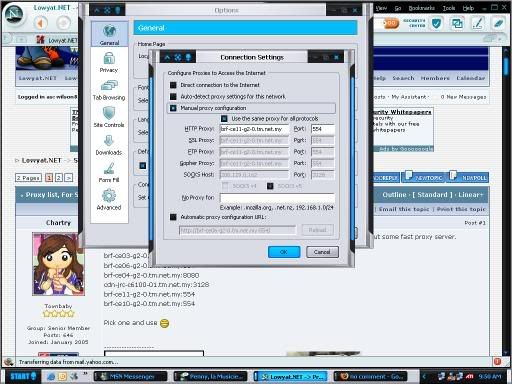Select Auto-detect proxy settings for this network
Image resolution: width=512 pixels, height=384 pixels.
tap(173, 97)
